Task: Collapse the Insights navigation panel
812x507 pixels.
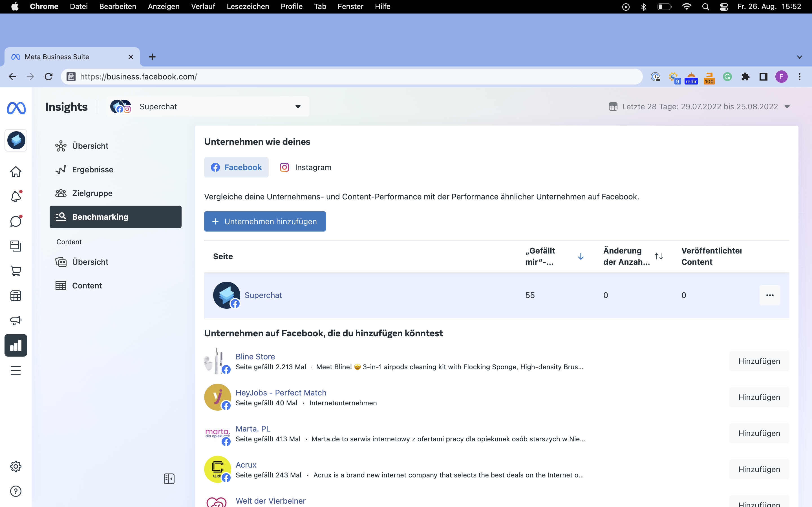Action: pyautogui.click(x=169, y=479)
